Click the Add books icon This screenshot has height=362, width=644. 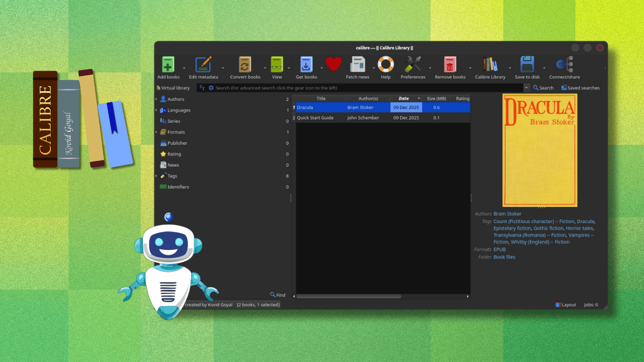tap(167, 63)
